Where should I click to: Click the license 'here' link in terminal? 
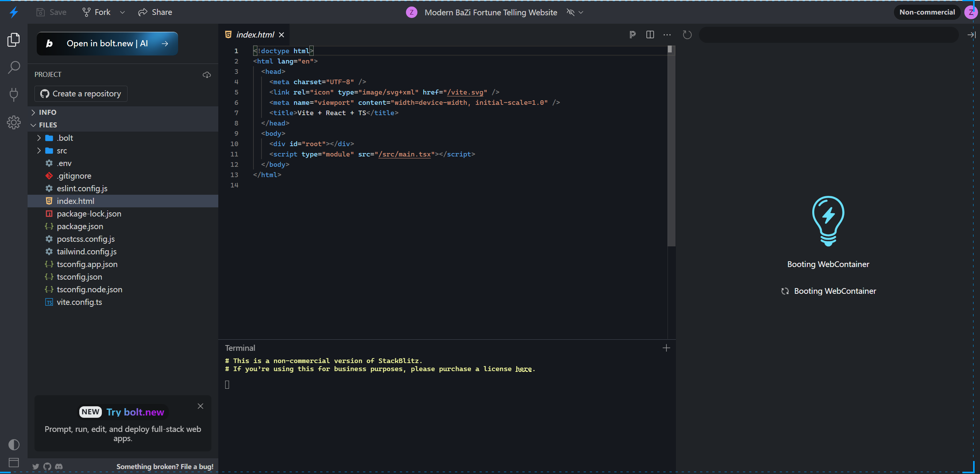[x=523, y=369]
